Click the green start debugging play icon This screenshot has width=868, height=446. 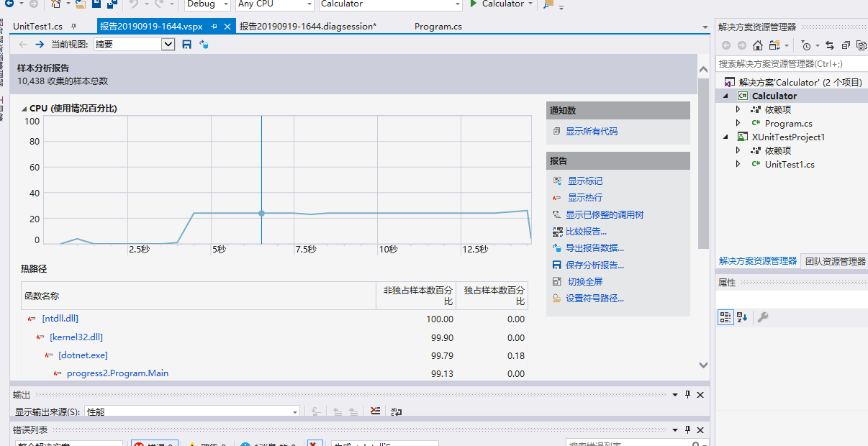coord(474,4)
